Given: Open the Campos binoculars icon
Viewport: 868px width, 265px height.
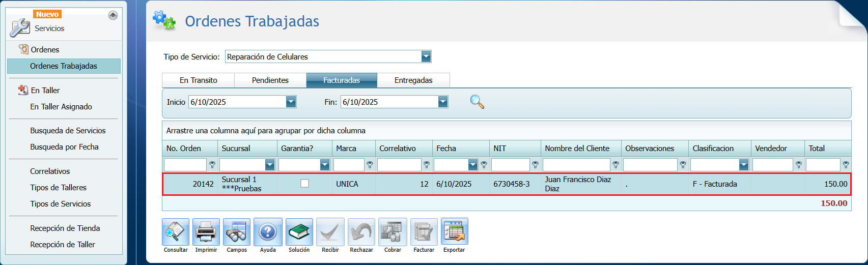Looking at the screenshot, I should [x=237, y=232].
